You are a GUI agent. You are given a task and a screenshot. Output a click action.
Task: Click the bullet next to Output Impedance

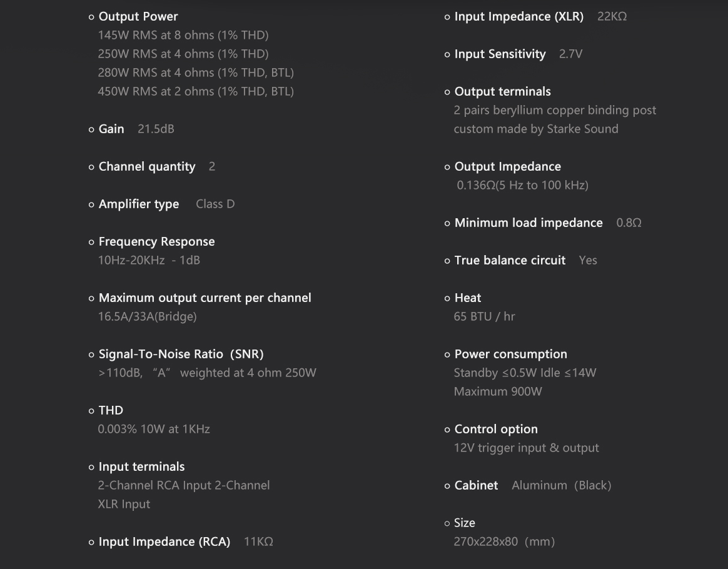click(447, 167)
